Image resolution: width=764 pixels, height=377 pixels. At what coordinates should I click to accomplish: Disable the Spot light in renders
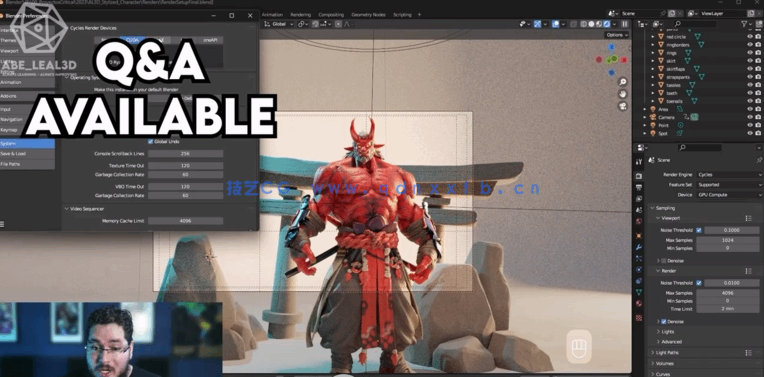(758, 133)
